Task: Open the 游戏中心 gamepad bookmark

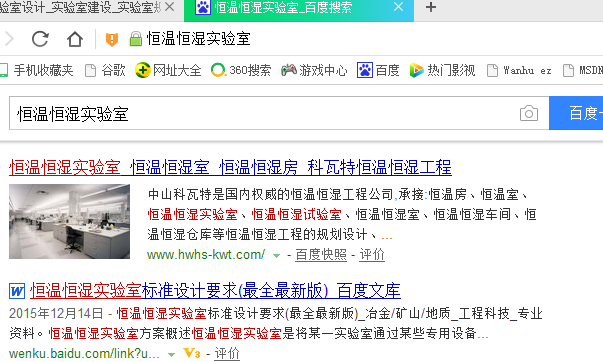Action: point(314,70)
